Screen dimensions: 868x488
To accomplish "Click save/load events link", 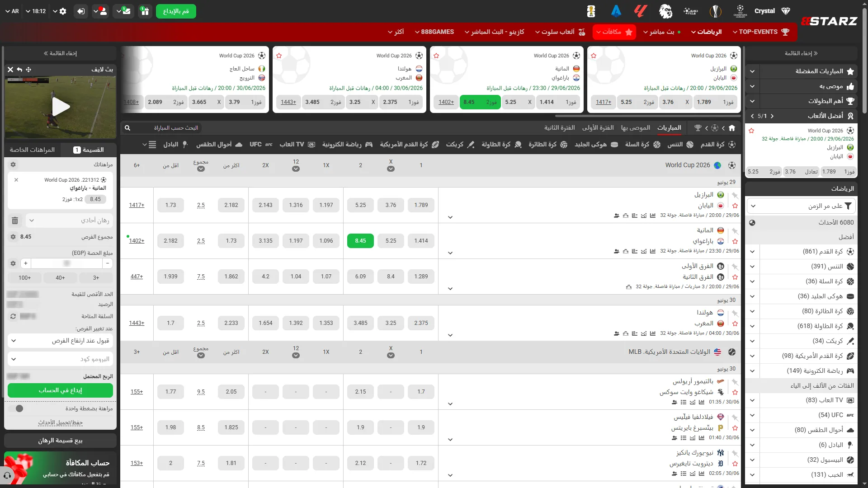I will (61, 423).
